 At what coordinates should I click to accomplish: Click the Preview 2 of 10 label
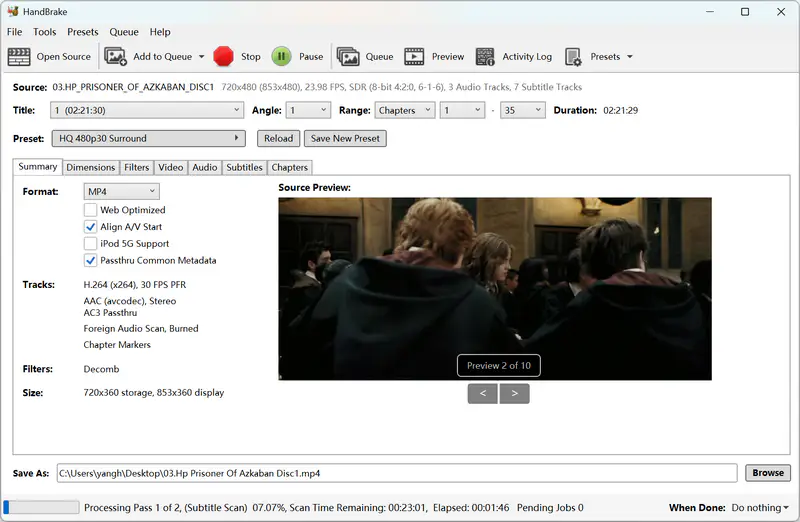(x=498, y=365)
